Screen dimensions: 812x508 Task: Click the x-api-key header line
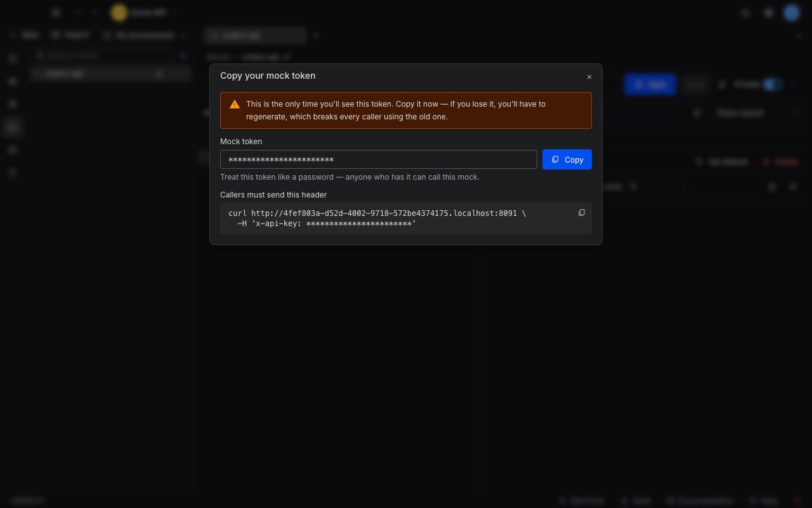pyautogui.click(x=327, y=224)
